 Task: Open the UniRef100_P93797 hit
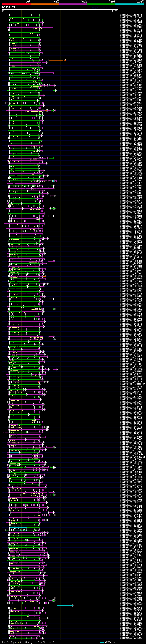point(131,118)
